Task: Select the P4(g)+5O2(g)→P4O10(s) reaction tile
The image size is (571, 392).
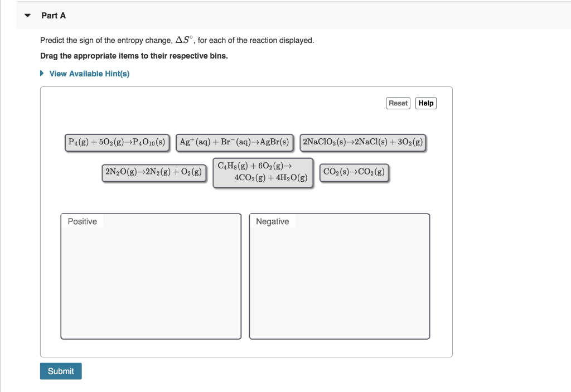Action: point(117,142)
